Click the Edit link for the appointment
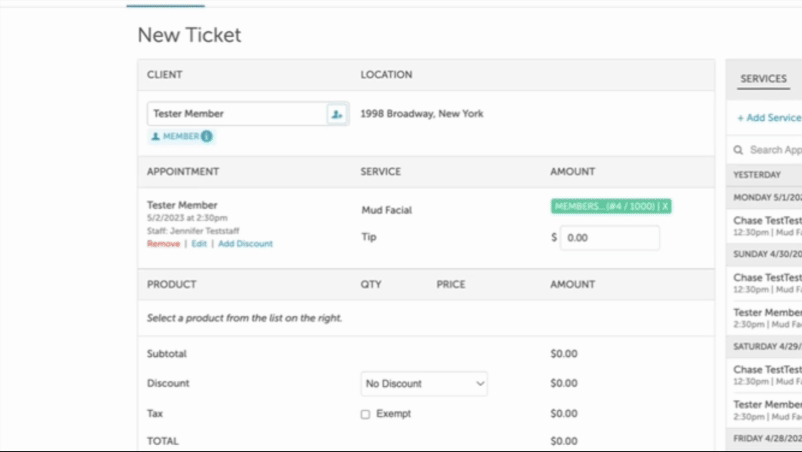This screenshot has height=452, width=802. pyautogui.click(x=199, y=244)
